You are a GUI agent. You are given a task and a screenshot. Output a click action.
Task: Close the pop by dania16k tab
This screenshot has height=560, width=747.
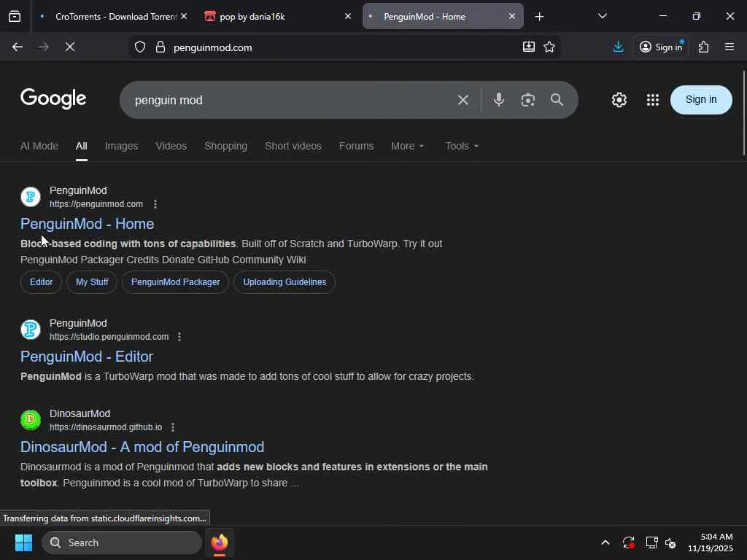tap(348, 16)
